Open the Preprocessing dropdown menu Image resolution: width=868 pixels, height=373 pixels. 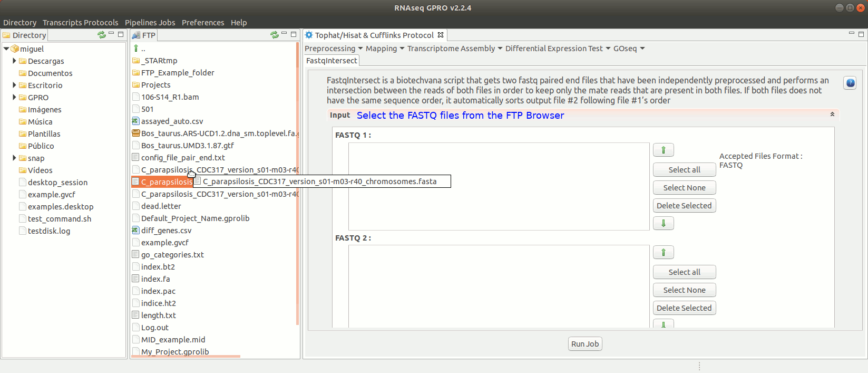pos(333,49)
